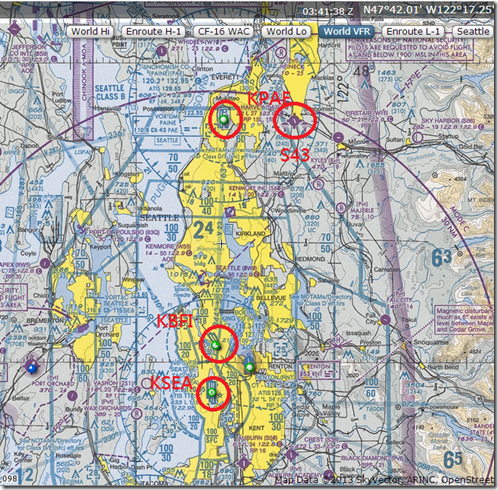Open the Enroute L-1 chart tab
Viewport: 498px width, 490px height.
pyautogui.click(x=413, y=32)
